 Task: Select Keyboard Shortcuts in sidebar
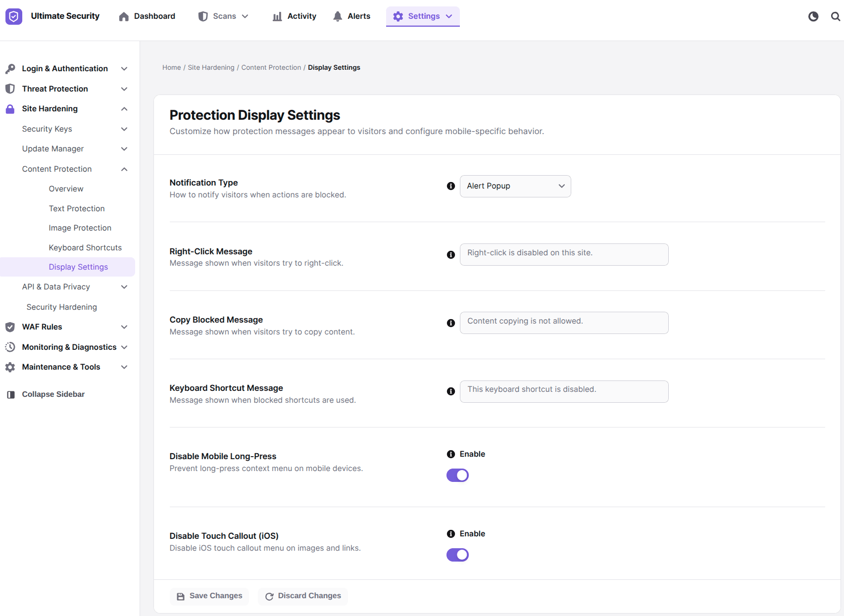[x=85, y=248]
